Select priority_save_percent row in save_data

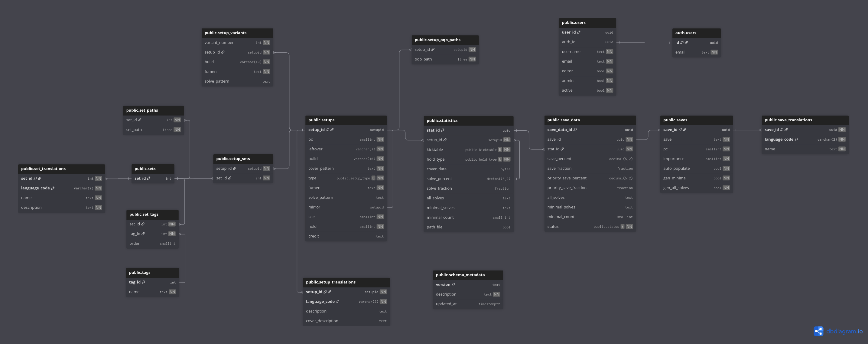(x=590, y=178)
